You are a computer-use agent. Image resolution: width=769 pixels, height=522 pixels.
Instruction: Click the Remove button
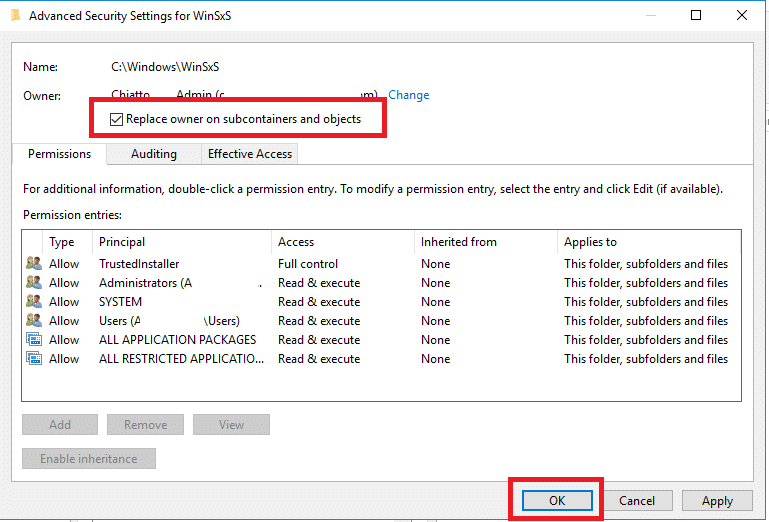tap(145, 424)
